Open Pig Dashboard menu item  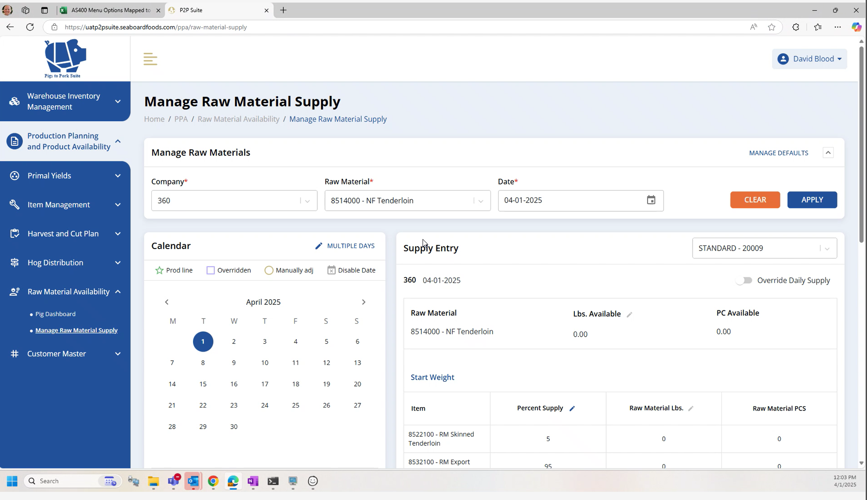55,314
